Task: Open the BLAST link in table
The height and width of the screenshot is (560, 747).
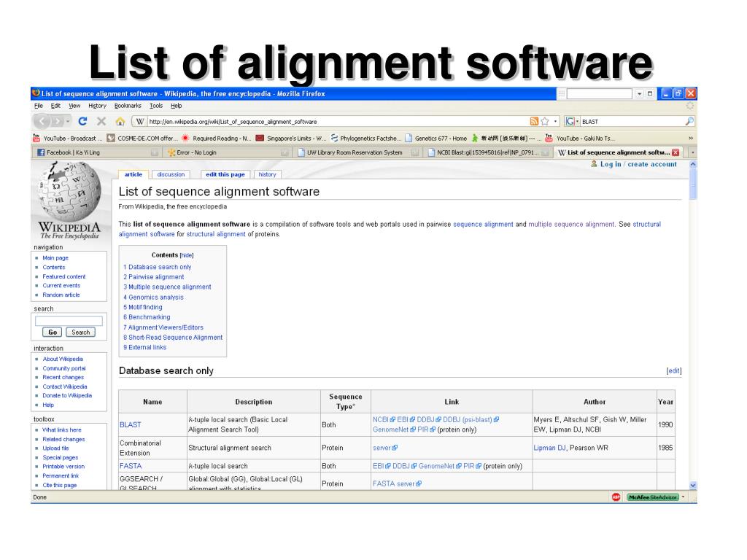Action: pos(130,425)
